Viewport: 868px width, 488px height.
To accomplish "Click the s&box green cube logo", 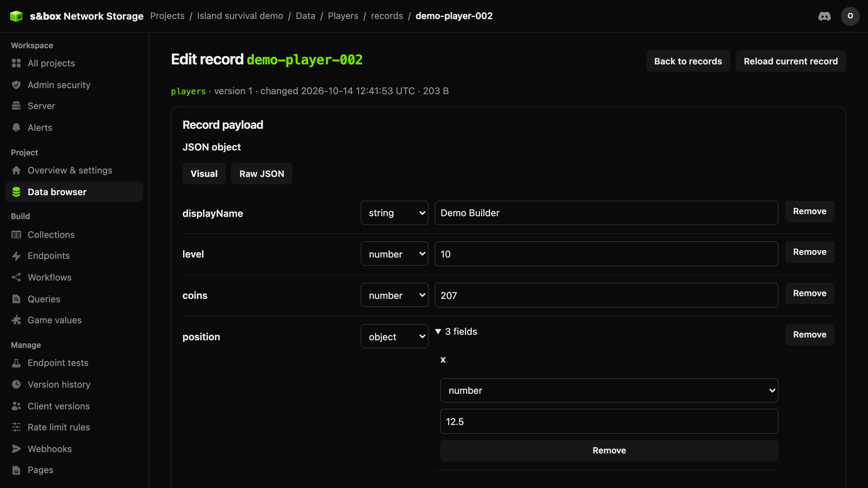I will tap(16, 16).
